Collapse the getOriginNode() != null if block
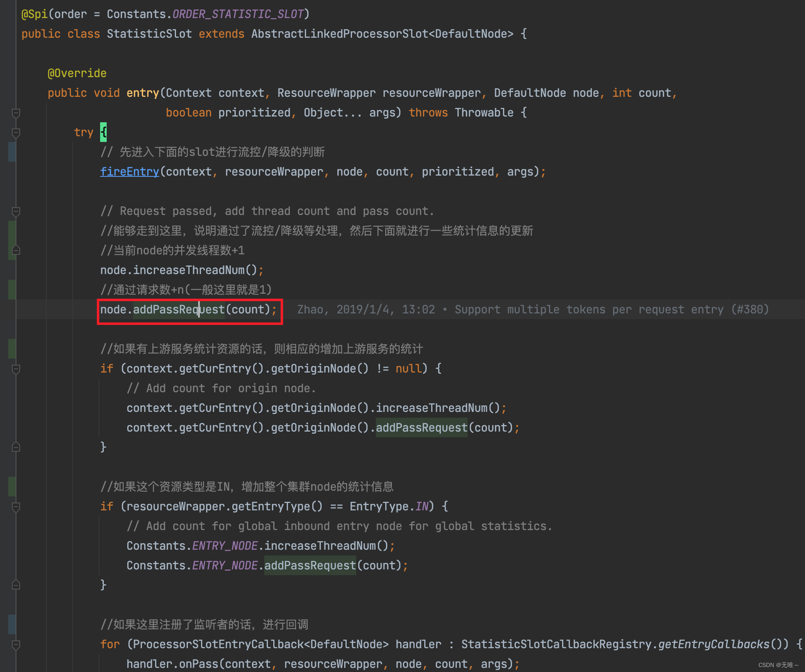Screen dimensions: 805x672 [x=16, y=369]
